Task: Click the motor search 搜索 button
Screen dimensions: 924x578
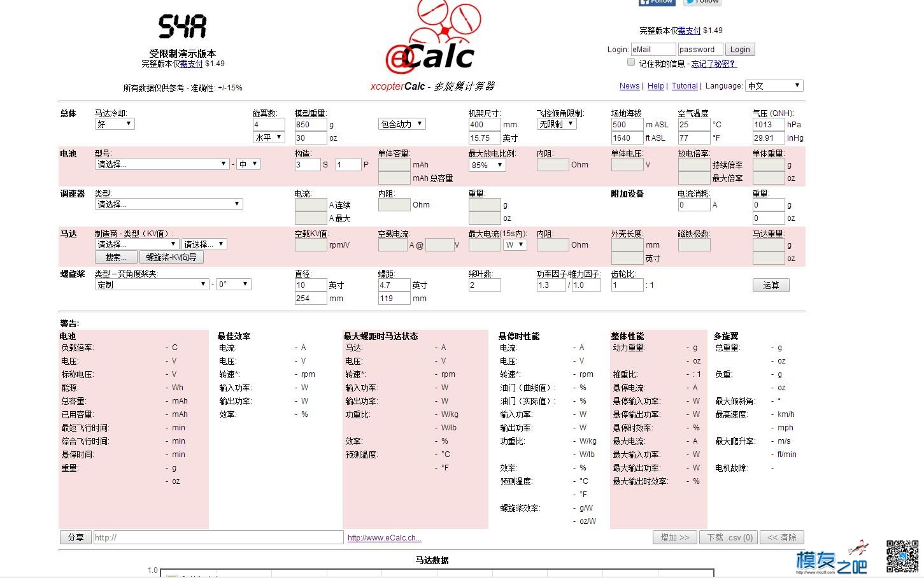Action: pos(116,257)
